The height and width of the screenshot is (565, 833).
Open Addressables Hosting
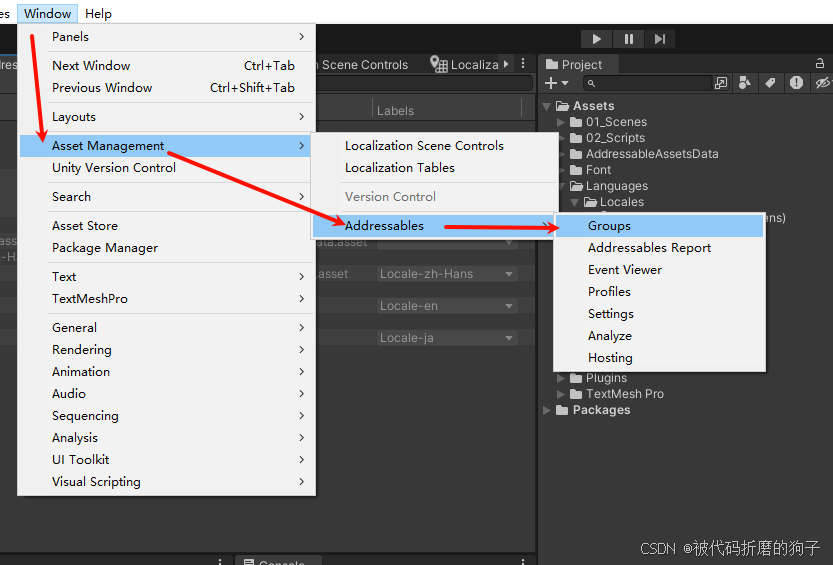click(x=659, y=358)
